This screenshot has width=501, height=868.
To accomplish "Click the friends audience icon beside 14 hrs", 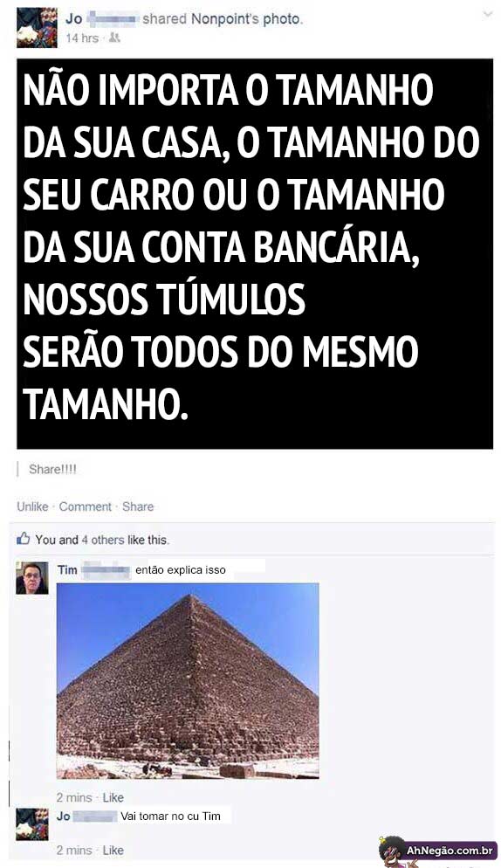I will [x=114, y=38].
